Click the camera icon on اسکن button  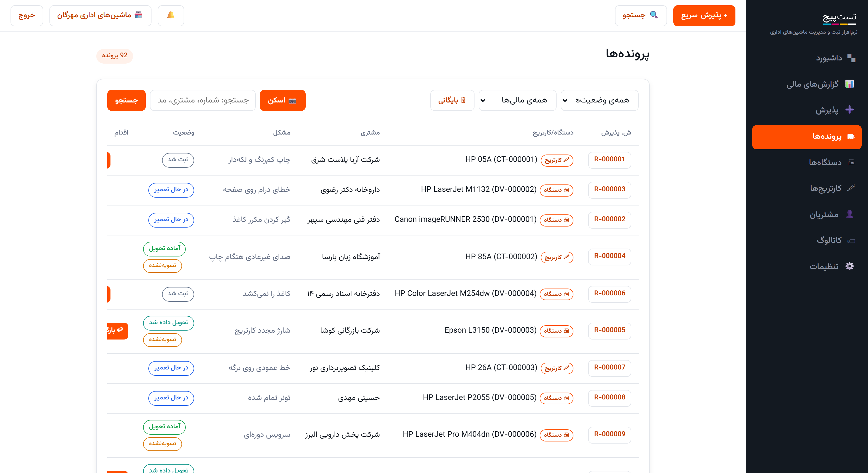pyautogui.click(x=292, y=101)
